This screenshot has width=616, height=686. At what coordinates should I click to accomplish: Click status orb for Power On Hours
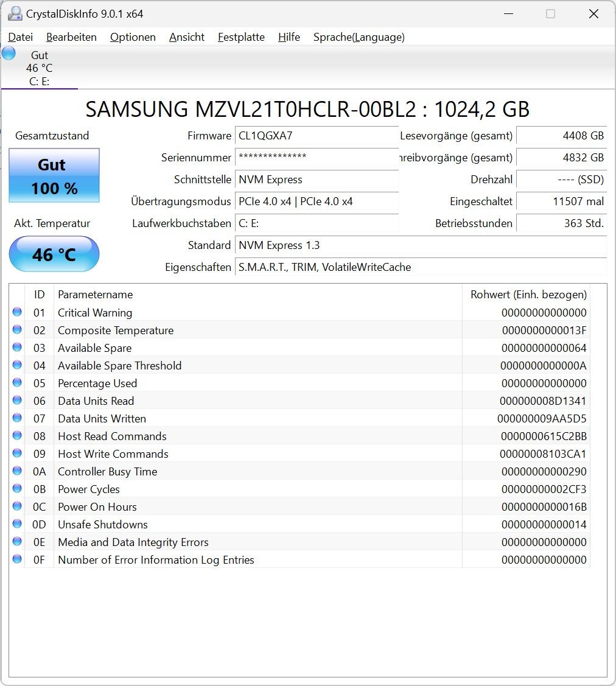coord(17,506)
